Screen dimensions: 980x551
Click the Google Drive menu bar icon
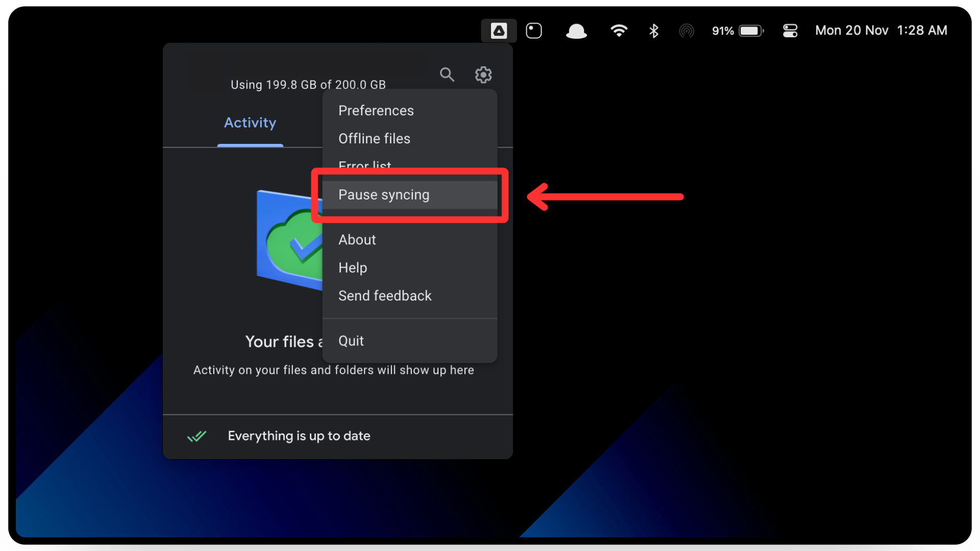pyautogui.click(x=499, y=31)
